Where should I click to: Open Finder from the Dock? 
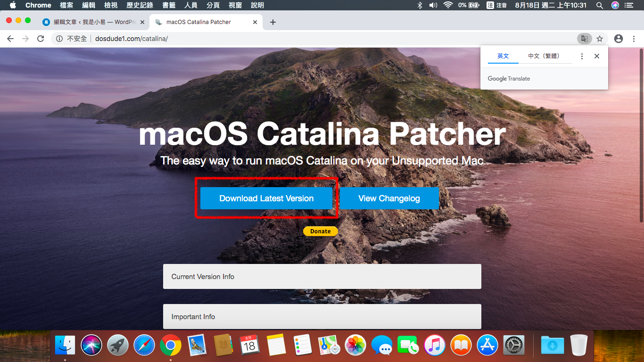[65, 345]
